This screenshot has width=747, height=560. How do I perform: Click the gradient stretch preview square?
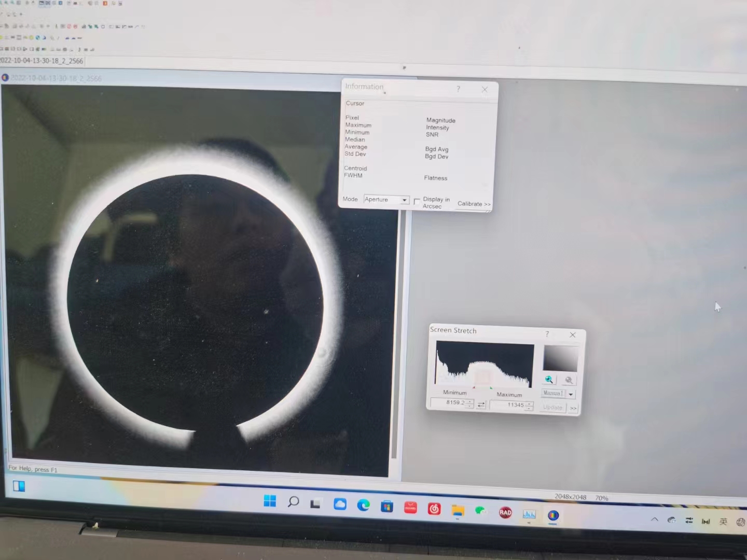coord(560,358)
